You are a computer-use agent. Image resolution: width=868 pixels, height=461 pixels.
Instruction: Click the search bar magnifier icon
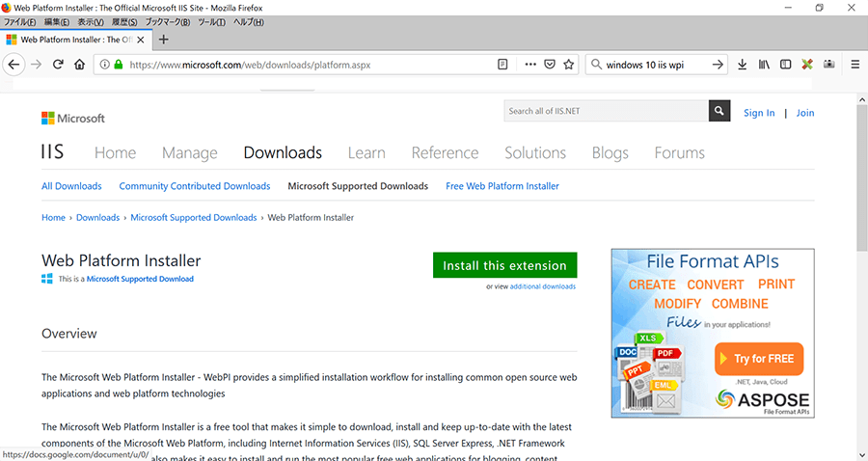[596, 65]
